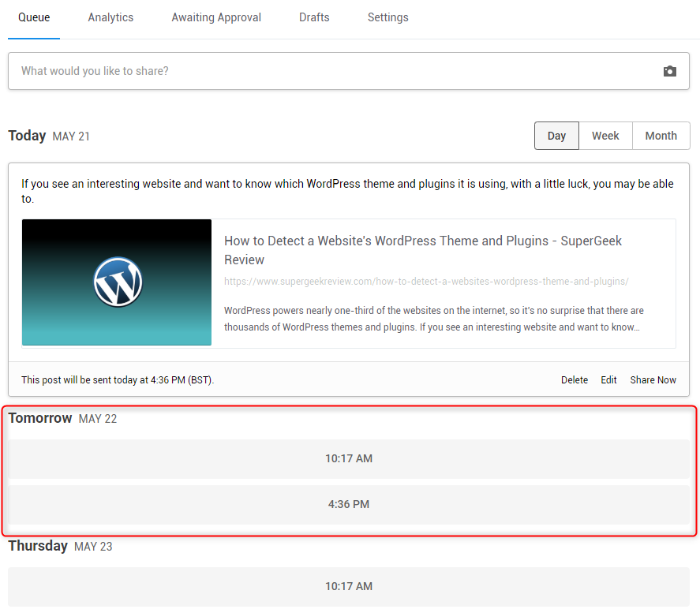Image resolution: width=700 pixels, height=609 pixels.
Task: Switch to Week view
Action: coord(605,136)
